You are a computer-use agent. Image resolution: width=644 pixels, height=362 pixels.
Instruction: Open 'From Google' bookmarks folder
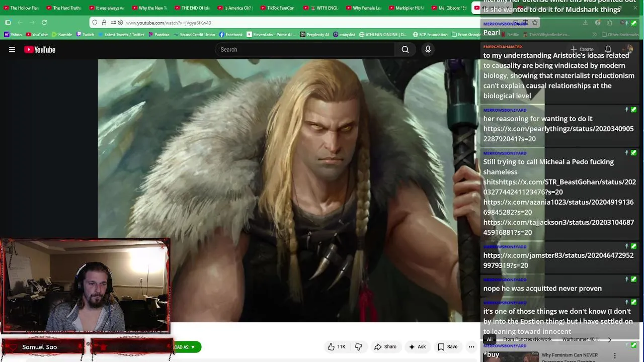coord(466,35)
